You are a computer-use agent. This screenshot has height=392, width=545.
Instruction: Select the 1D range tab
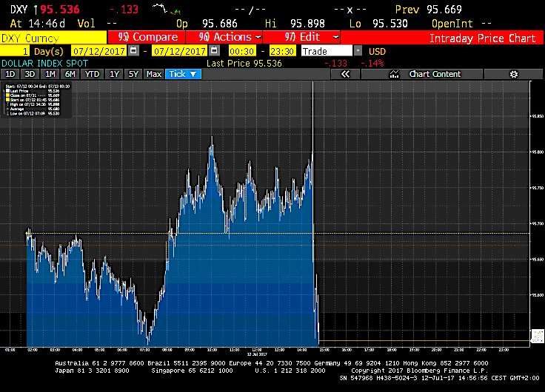[10, 74]
